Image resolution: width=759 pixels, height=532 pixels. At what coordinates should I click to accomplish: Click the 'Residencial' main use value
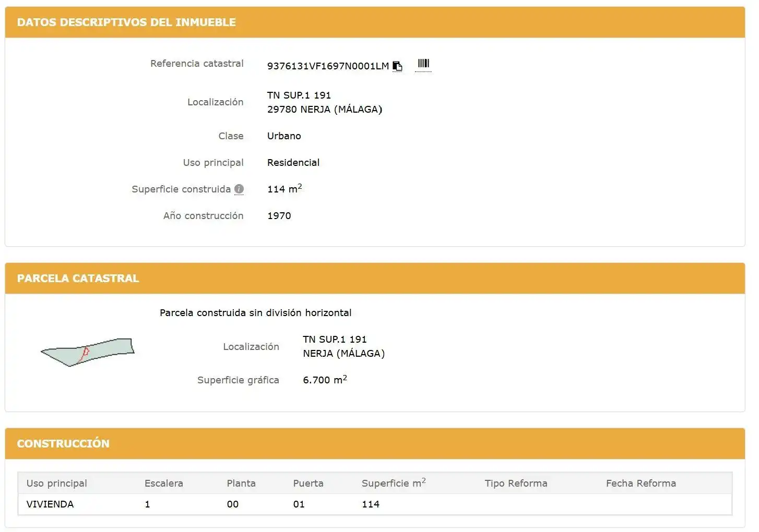coord(293,163)
